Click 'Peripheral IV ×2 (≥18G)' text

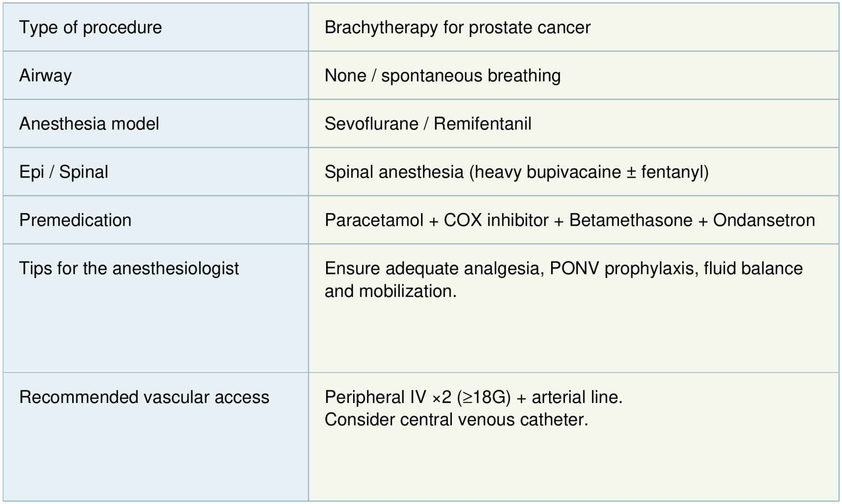point(417,397)
